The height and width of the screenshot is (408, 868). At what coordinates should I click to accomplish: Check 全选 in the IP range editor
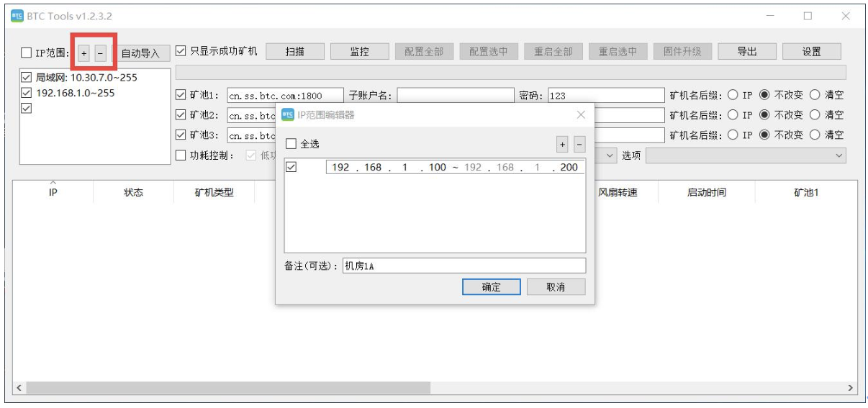[291, 144]
